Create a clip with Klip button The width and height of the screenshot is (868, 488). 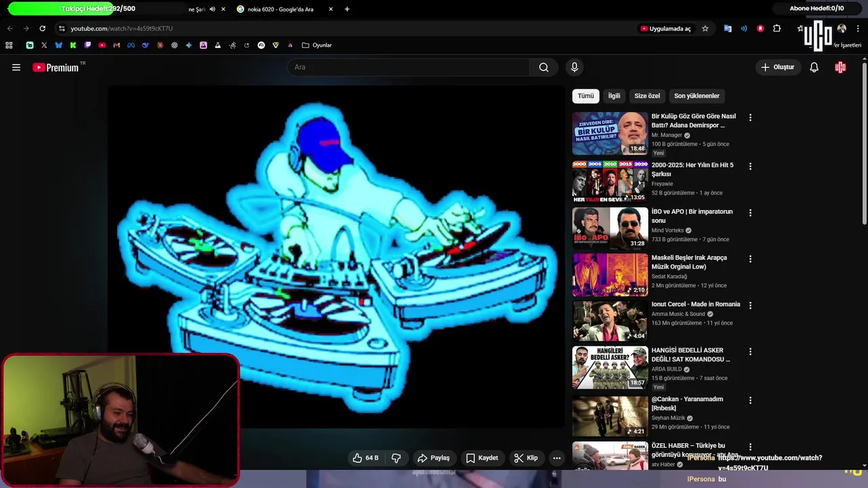(x=526, y=458)
